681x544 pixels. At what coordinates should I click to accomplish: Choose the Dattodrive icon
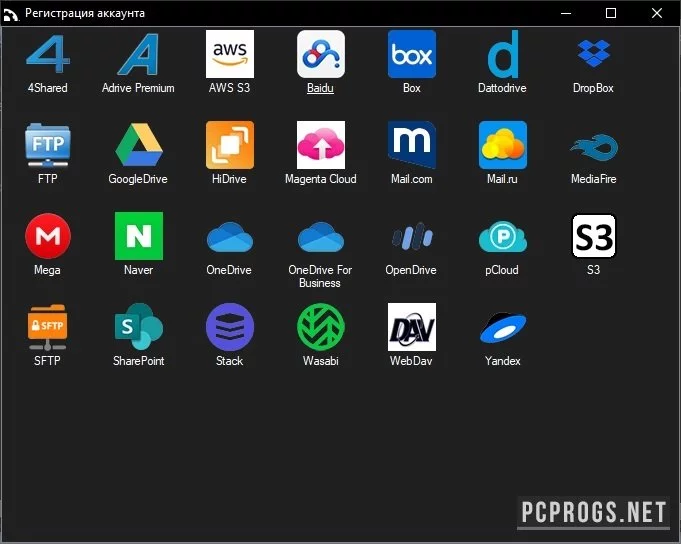tap(503, 54)
